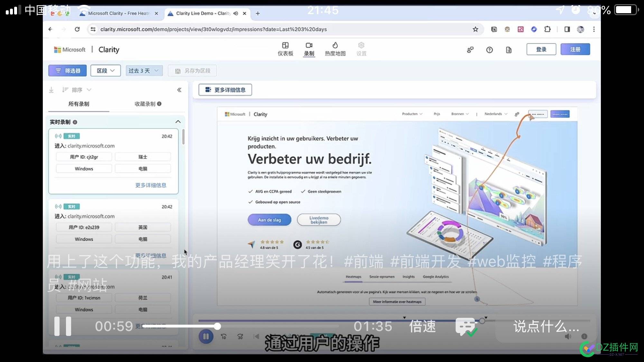Switch to Microsoft Clarity - Free Heatmaps tab
644x362 pixels.
pos(118,13)
